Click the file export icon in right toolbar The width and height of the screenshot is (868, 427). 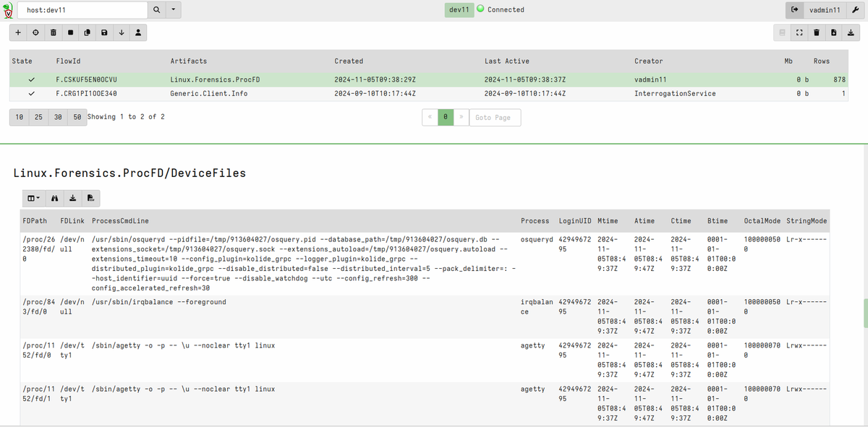834,33
